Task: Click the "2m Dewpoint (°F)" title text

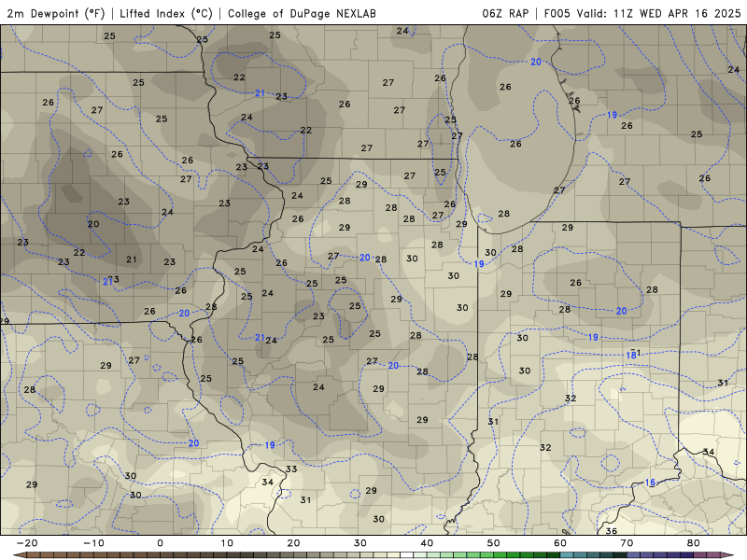Action: 55,13
